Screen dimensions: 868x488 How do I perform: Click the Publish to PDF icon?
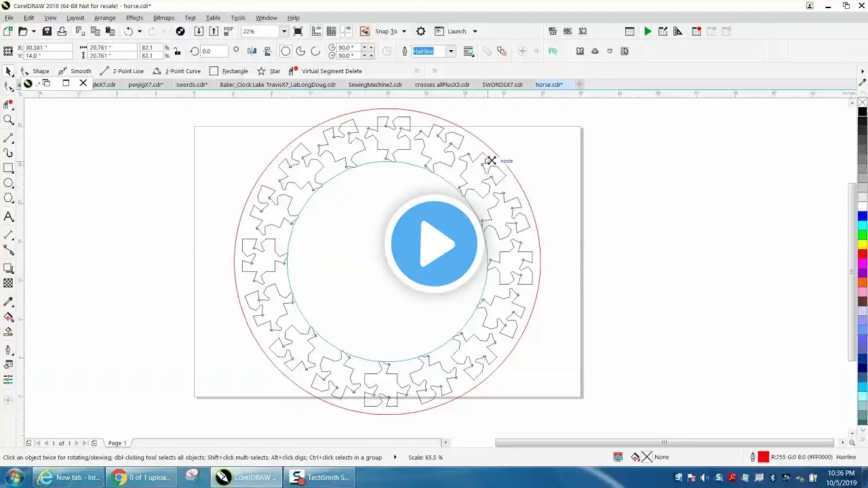click(229, 31)
